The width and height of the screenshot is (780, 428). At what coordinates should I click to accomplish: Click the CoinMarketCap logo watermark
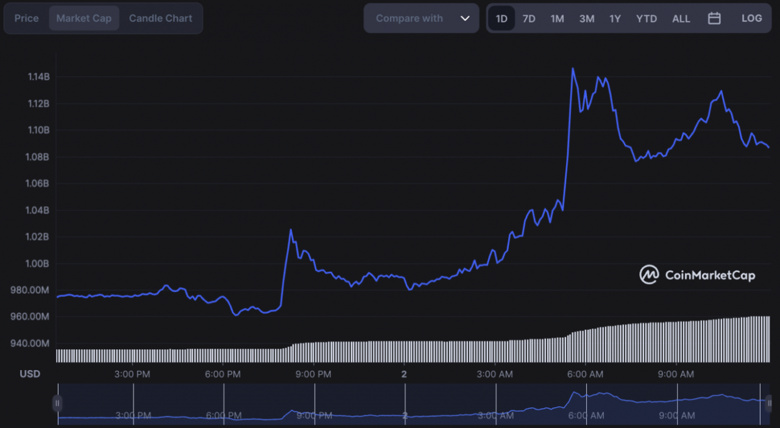pos(696,274)
